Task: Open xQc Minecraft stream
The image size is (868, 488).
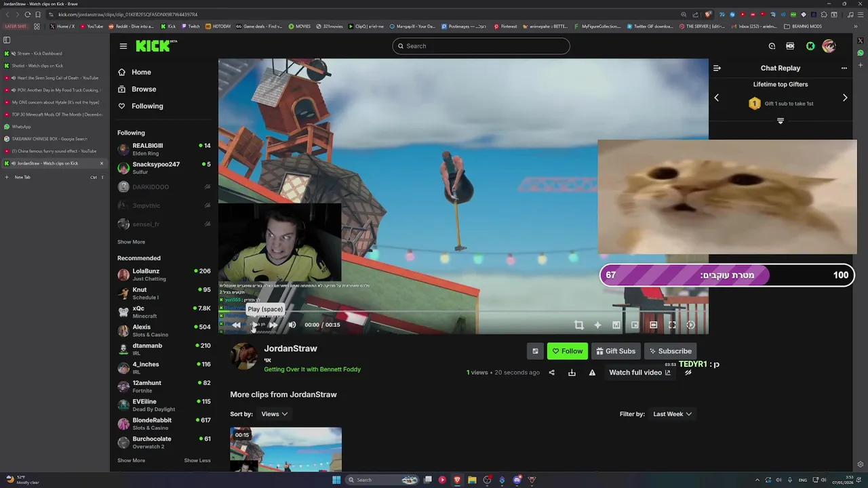Action: pyautogui.click(x=163, y=312)
